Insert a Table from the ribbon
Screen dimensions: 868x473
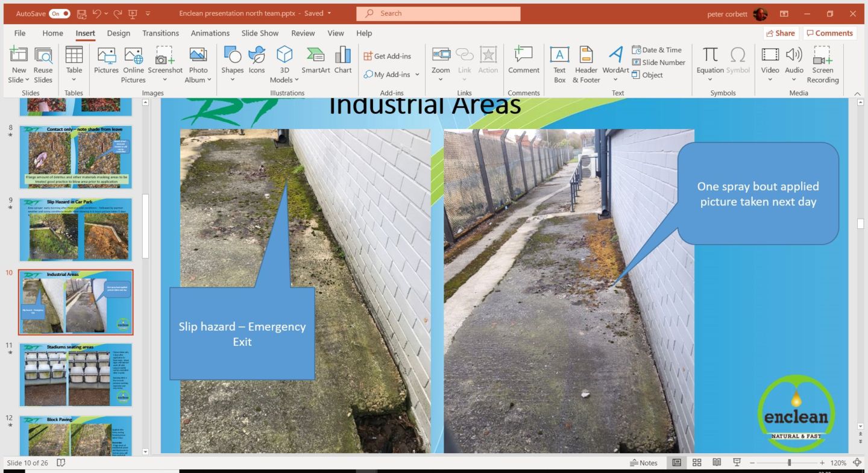pos(74,60)
